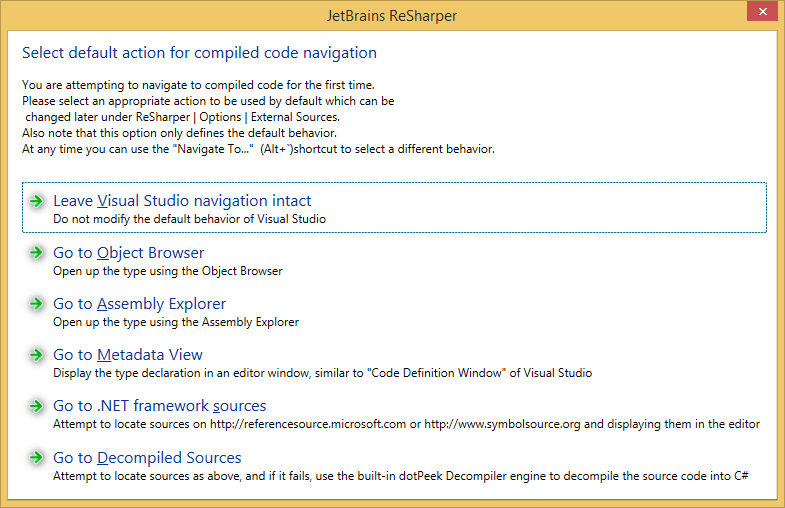Click the "Display the type declaration" description
The image size is (785, 508).
(x=322, y=373)
